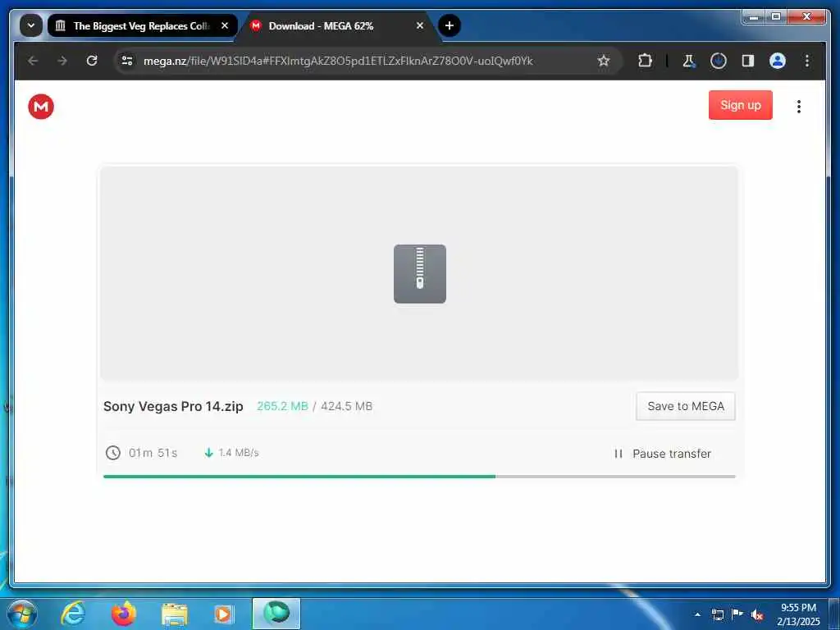Screen dimensions: 840x630
Task: Open the Windows Start menu
Action: point(22,614)
